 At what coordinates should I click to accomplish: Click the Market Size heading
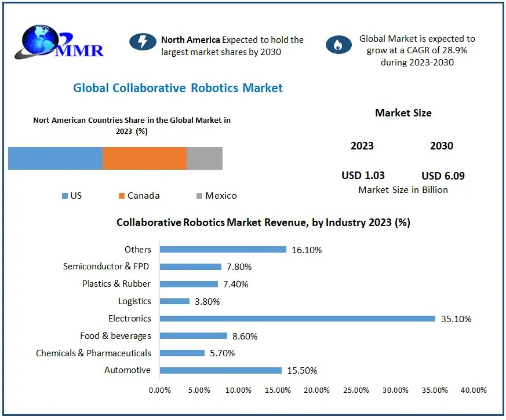pyautogui.click(x=403, y=113)
